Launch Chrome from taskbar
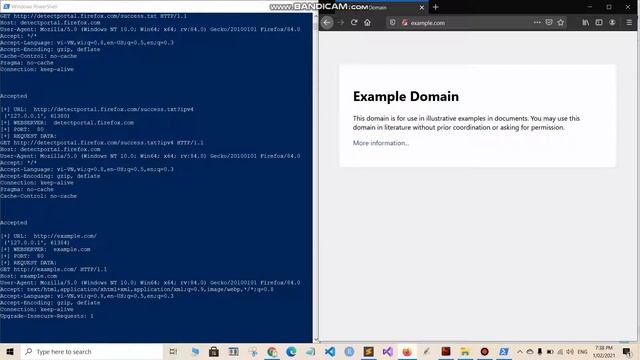640x360 pixels. (x=272, y=351)
